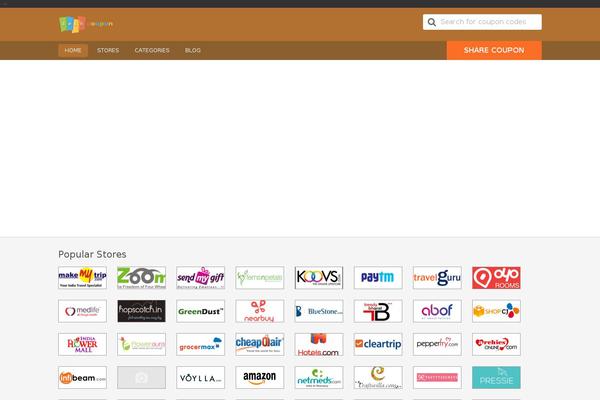Choose the Archies Online store logo
Image resolution: width=600 pixels, height=400 pixels.
click(496, 344)
